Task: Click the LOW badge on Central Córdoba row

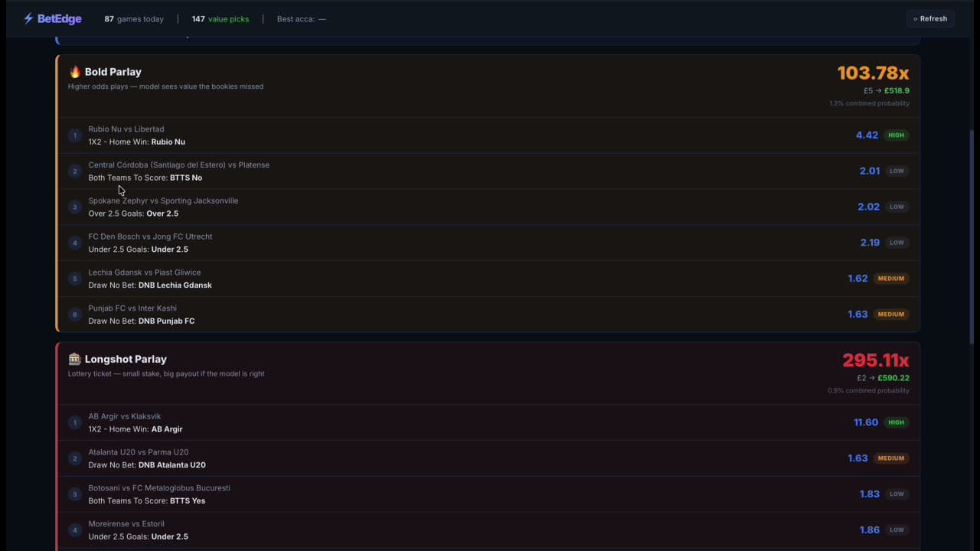Action: 897,171
